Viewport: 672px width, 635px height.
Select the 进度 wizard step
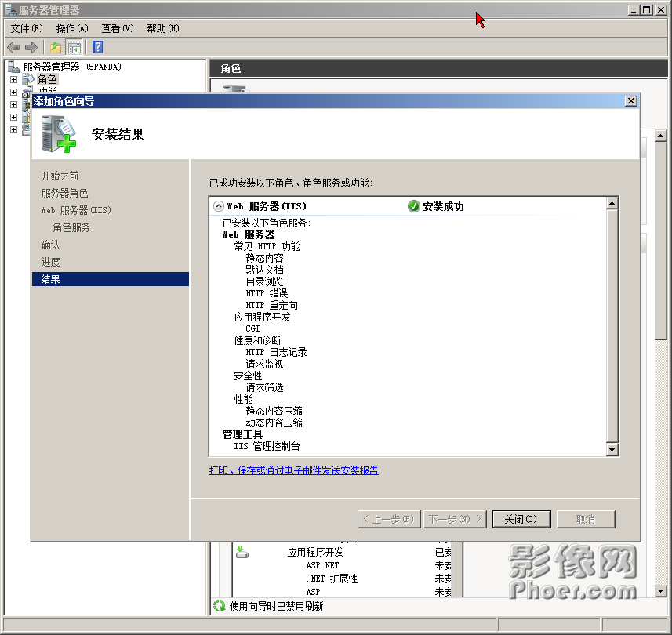coord(50,261)
